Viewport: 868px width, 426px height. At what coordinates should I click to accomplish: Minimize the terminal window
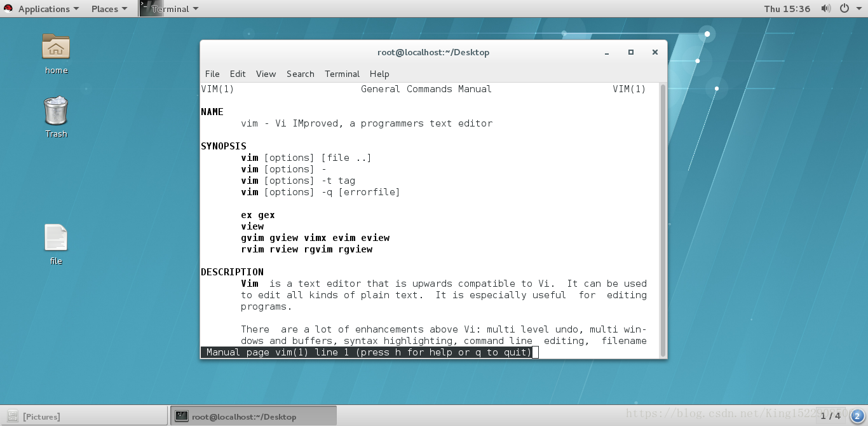(607, 52)
